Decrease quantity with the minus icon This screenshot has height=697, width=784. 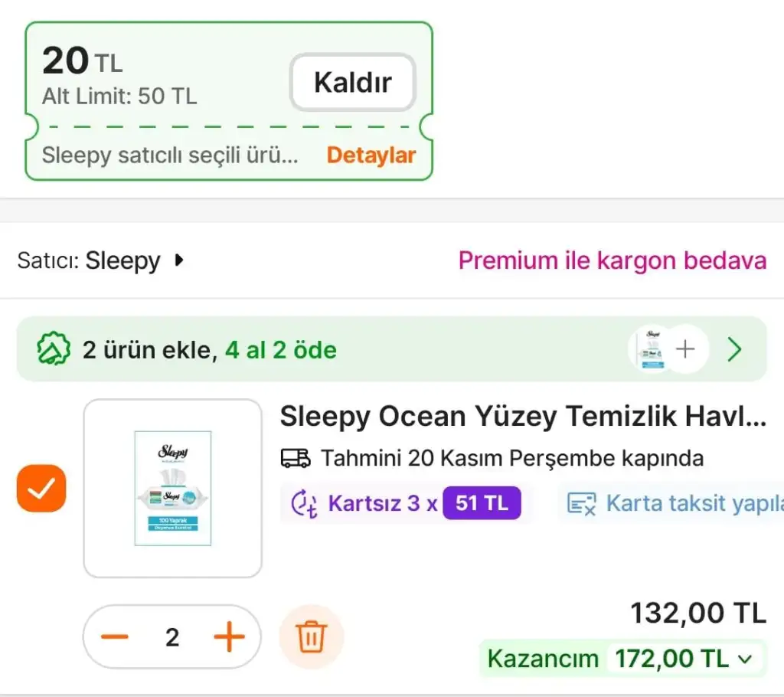(x=115, y=637)
